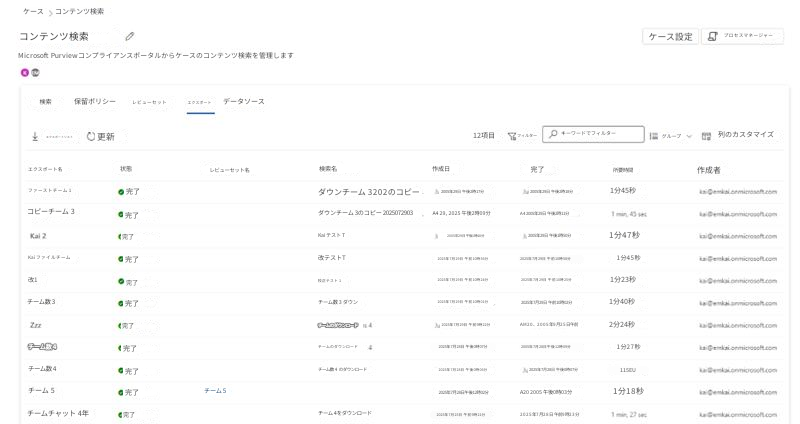
Task: Sort by the レビューセット名 column header
Action: point(230,170)
